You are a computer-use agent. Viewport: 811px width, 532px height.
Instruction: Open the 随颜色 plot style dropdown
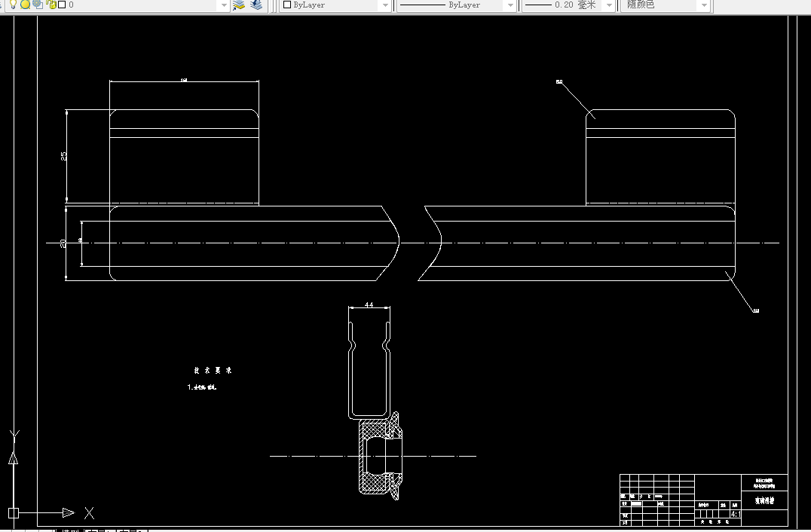pyautogui.click(x=704, y=5)
